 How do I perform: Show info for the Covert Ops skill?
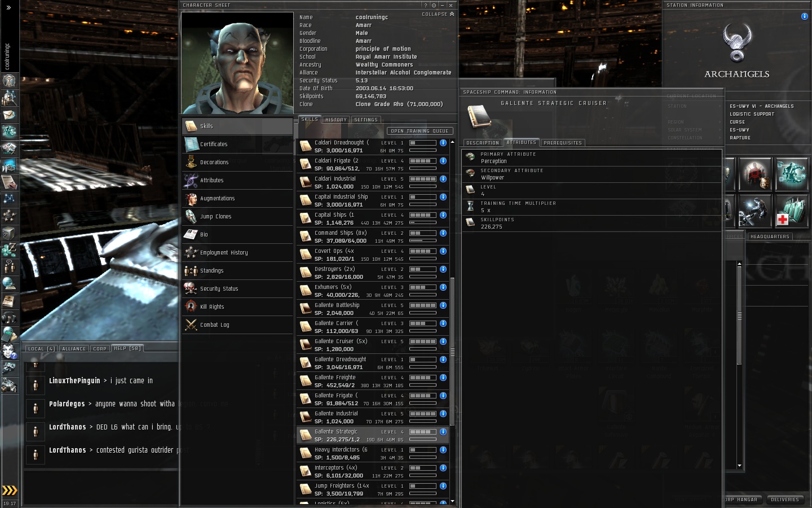click(x=443, y=251)
